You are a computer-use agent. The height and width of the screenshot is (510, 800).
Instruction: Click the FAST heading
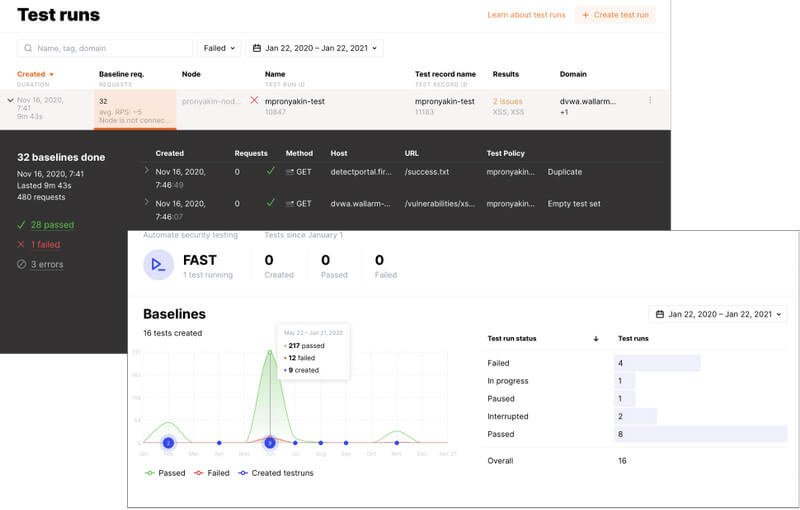pos(199,260)
